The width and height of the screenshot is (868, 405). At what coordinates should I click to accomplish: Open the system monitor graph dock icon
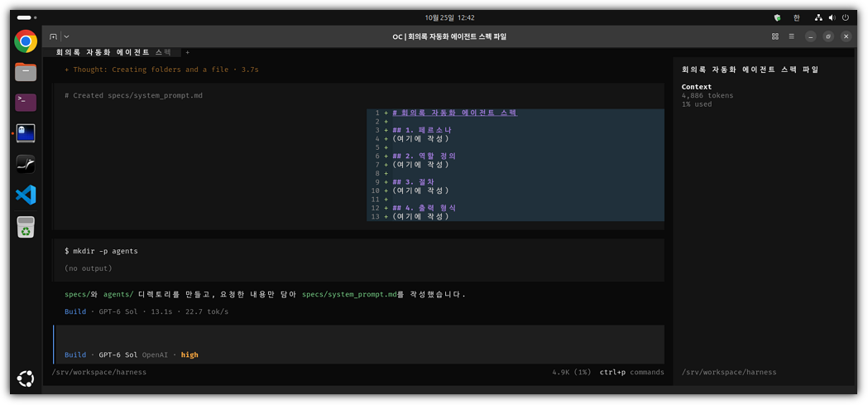tap(26, 164)
